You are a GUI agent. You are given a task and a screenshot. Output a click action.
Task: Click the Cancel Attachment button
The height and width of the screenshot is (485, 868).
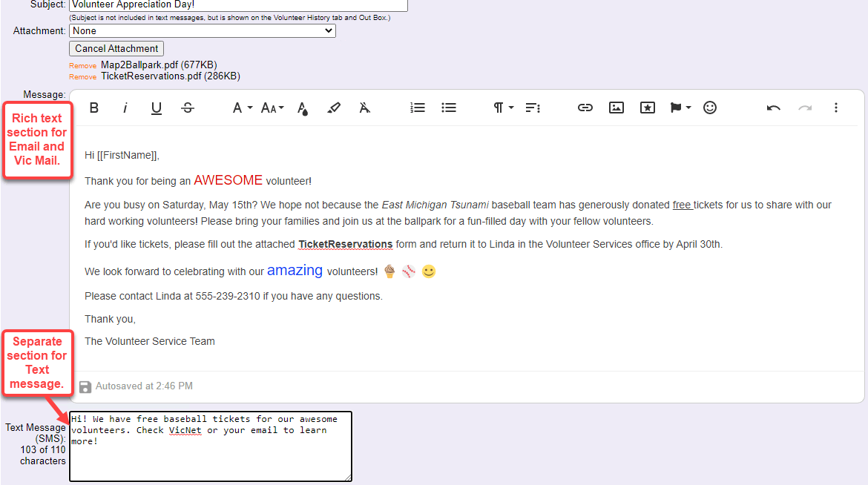pyautogui.click(x=116, y=48)
